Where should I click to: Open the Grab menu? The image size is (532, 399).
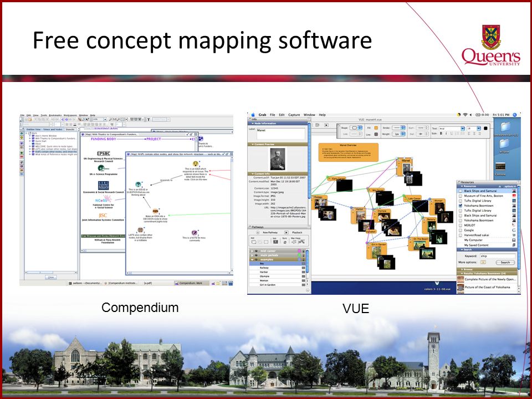(262, 115)
